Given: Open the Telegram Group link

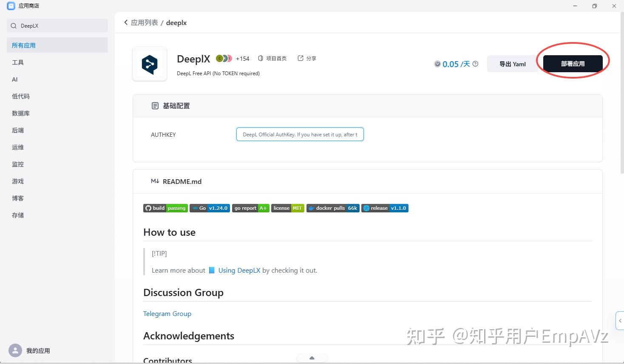Looking at the screenshot, I should pyautogui.click(x=167, y=313).
